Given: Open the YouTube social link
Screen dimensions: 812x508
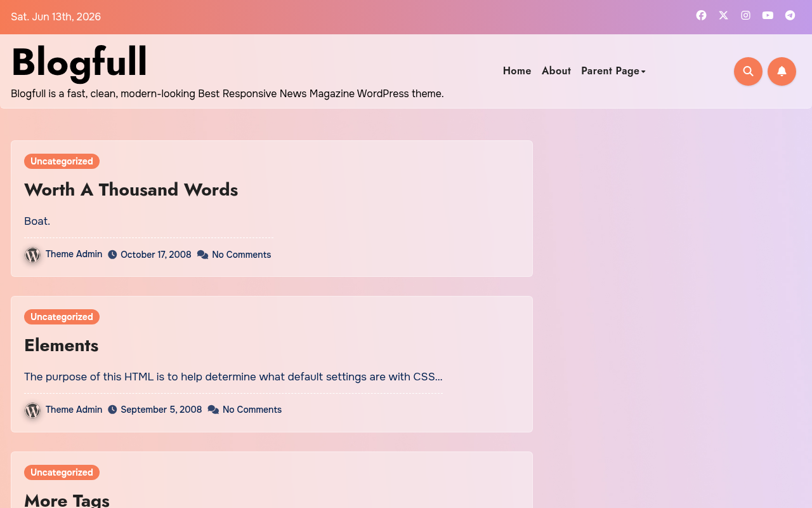Looking at the screenshot, I should pos(768,15).
